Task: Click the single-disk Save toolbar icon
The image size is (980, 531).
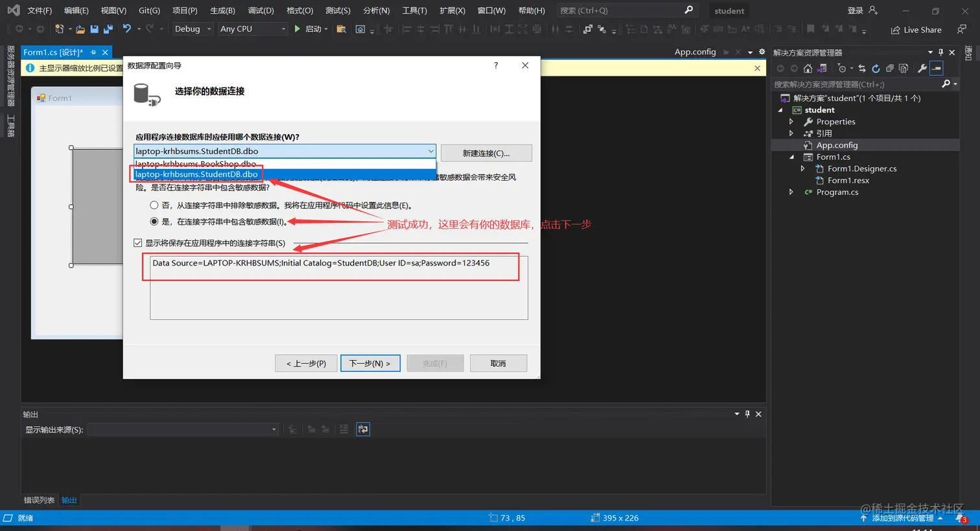Action: pos(95,29)
